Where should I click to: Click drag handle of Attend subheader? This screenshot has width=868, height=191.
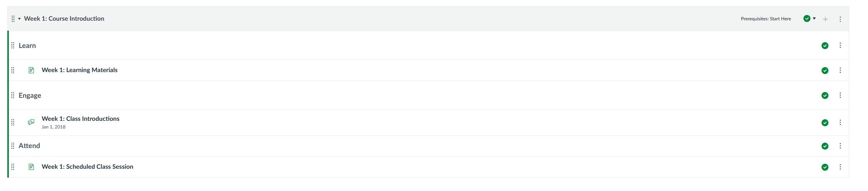pyautogui.click(x=13, y=146)
